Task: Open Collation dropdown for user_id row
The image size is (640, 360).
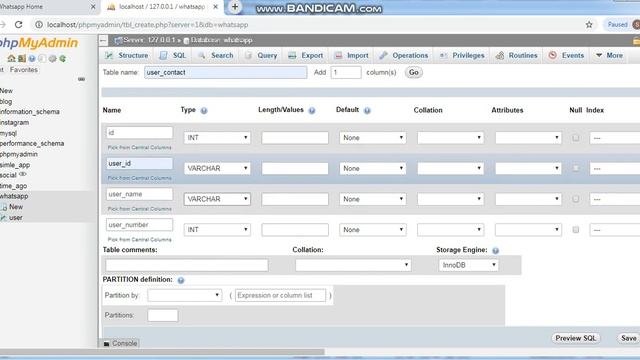Action: coord(451,169)
